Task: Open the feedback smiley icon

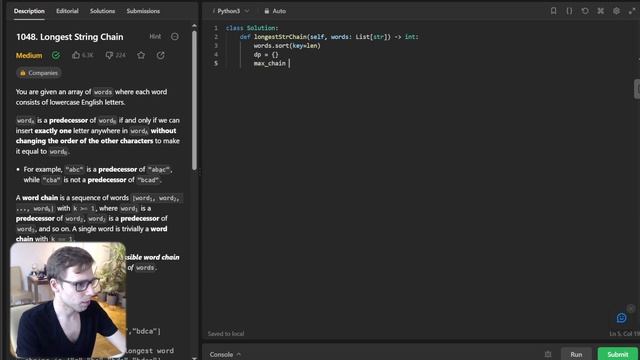Action: [x=621, y=318]
